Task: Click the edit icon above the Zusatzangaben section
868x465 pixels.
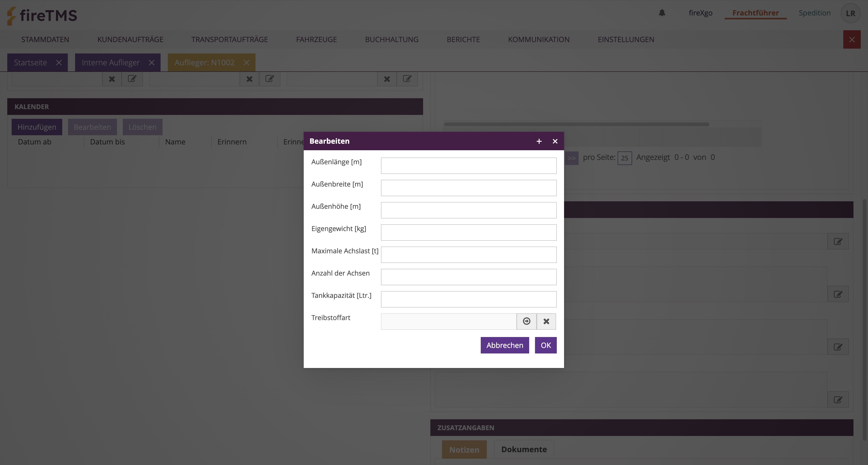Action: click(838, 400)
